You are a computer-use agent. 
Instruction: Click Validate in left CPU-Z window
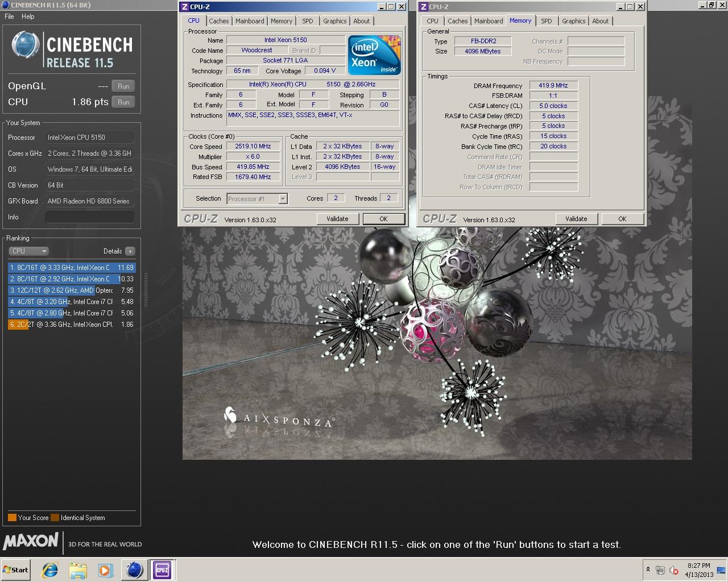(337, 219)
